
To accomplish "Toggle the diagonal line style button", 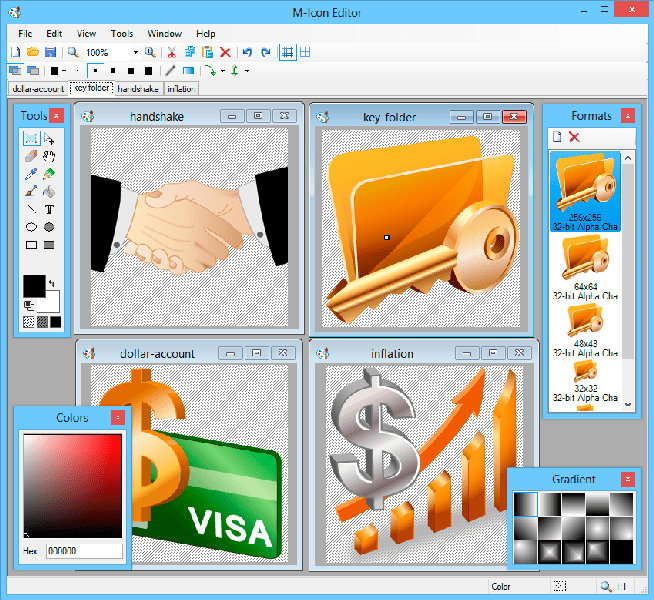I will [170, 71].
